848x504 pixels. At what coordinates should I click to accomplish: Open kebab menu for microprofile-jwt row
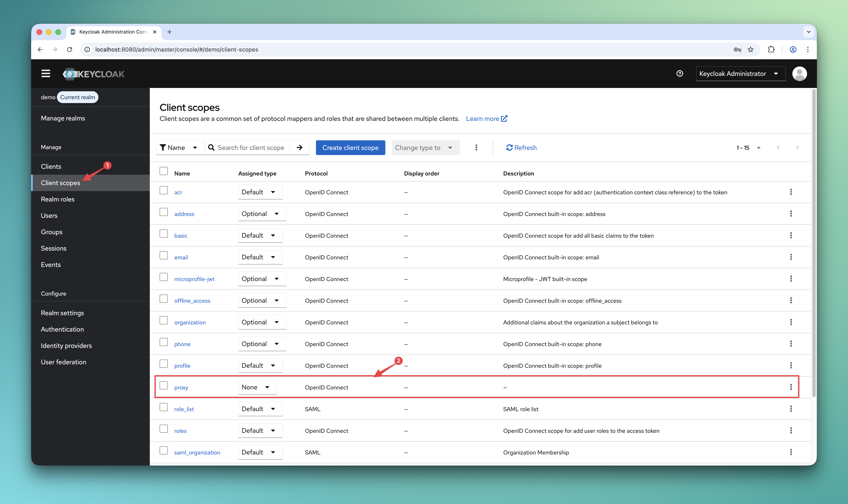tap(791, 279)
